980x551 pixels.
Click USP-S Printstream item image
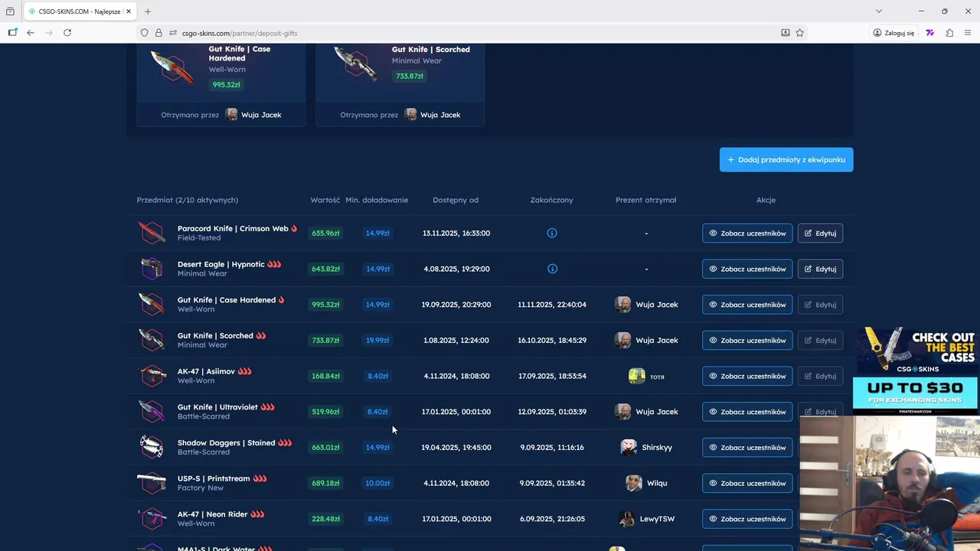(152, 483)
